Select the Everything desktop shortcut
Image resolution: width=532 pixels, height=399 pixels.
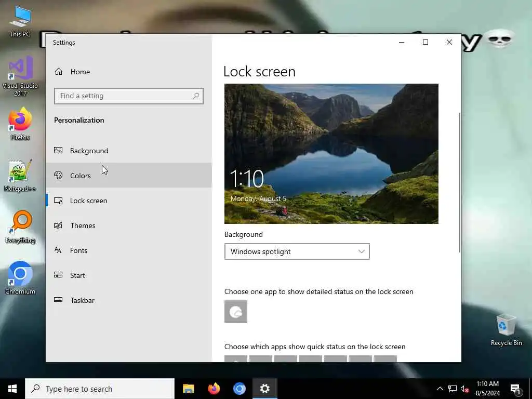point(20,227)
